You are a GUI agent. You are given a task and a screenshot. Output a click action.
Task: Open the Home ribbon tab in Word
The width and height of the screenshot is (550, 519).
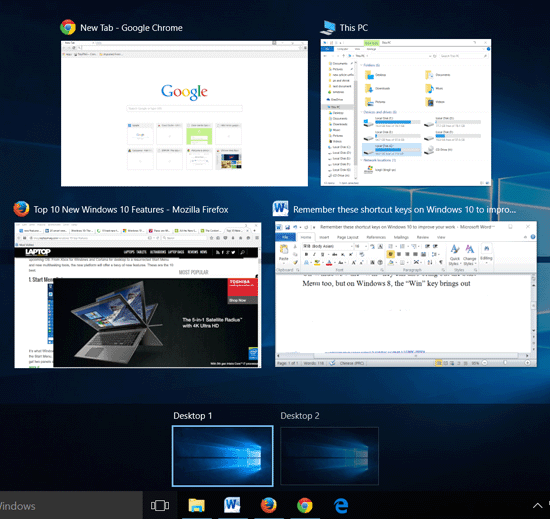pos(306,237)
